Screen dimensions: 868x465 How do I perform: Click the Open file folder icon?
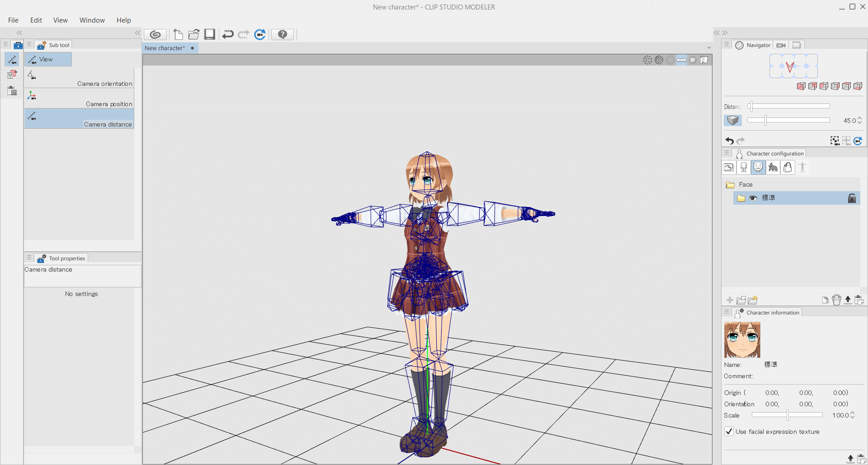194,34
